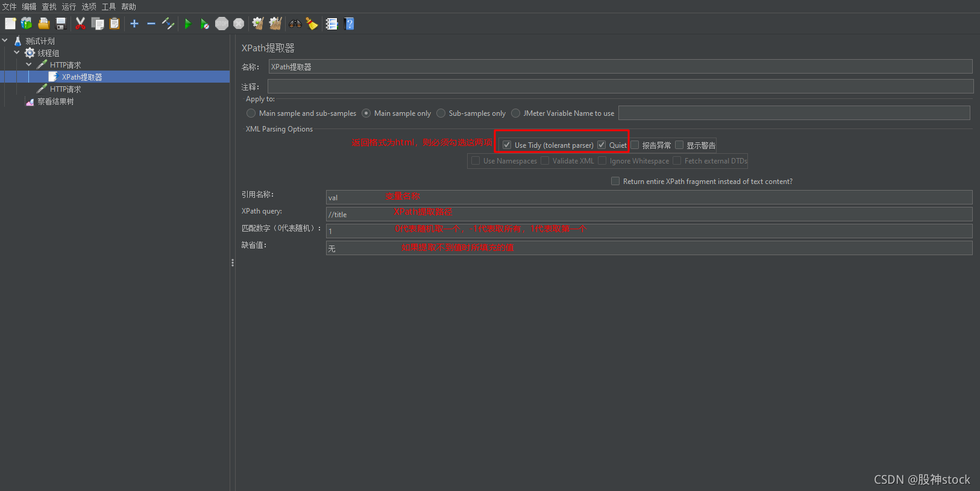Click the JMeter Variable Name text field

coord(794,113)
